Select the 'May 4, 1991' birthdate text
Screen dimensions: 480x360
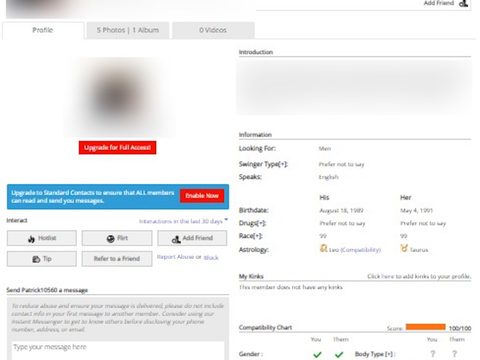416,211
